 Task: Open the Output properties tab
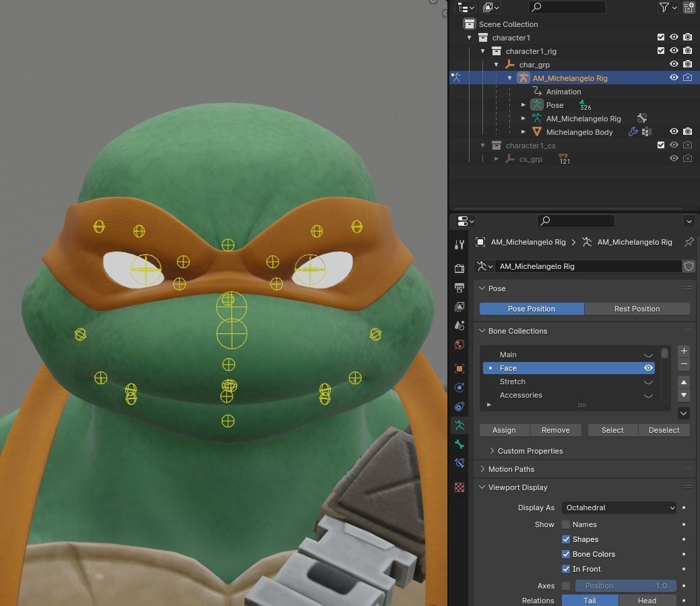coord(459,287)
